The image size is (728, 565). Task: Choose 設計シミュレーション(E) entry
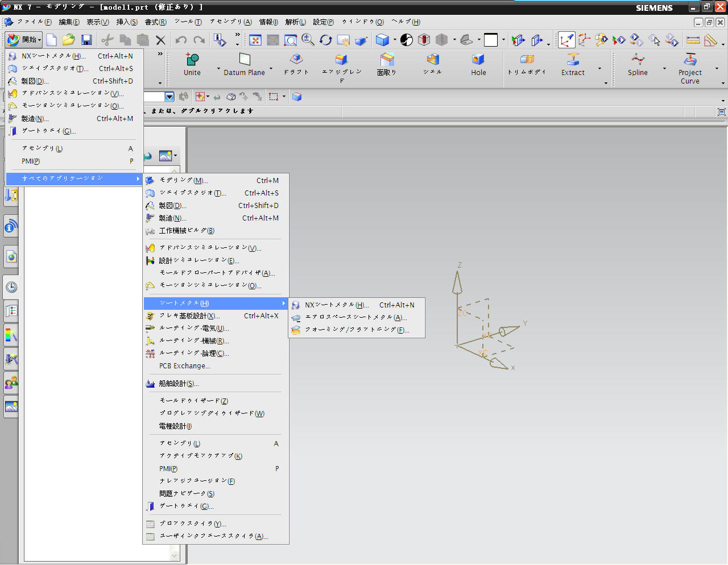click(216, 260)
